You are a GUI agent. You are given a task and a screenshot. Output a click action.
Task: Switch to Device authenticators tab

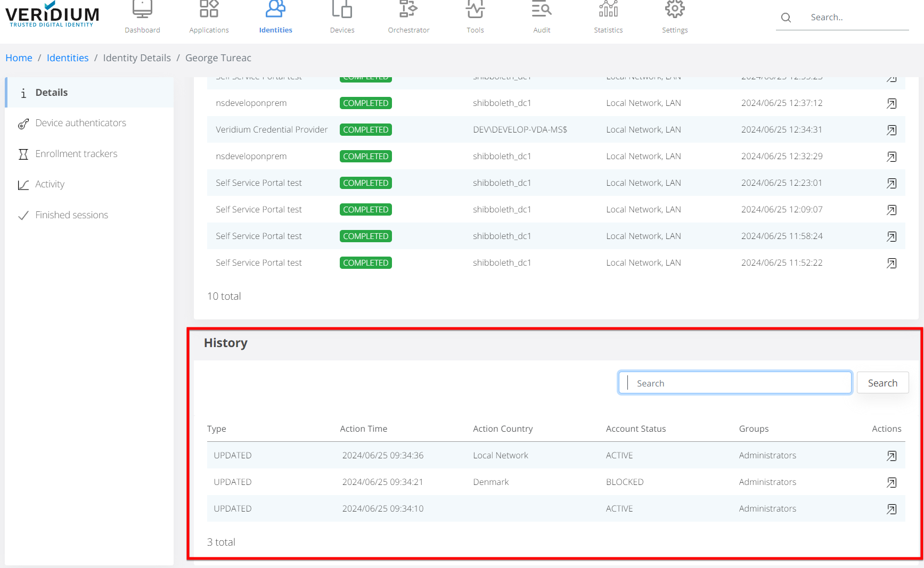click(80, 123)
